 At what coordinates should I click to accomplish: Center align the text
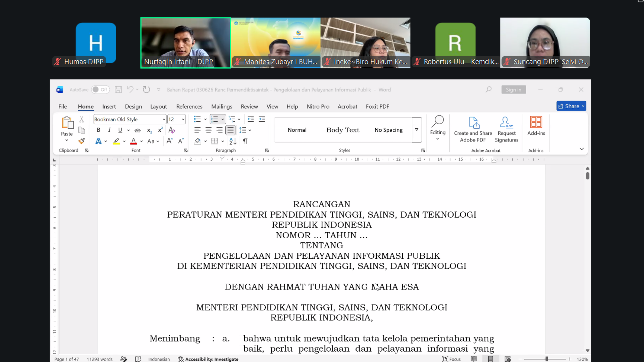(208, 130)
